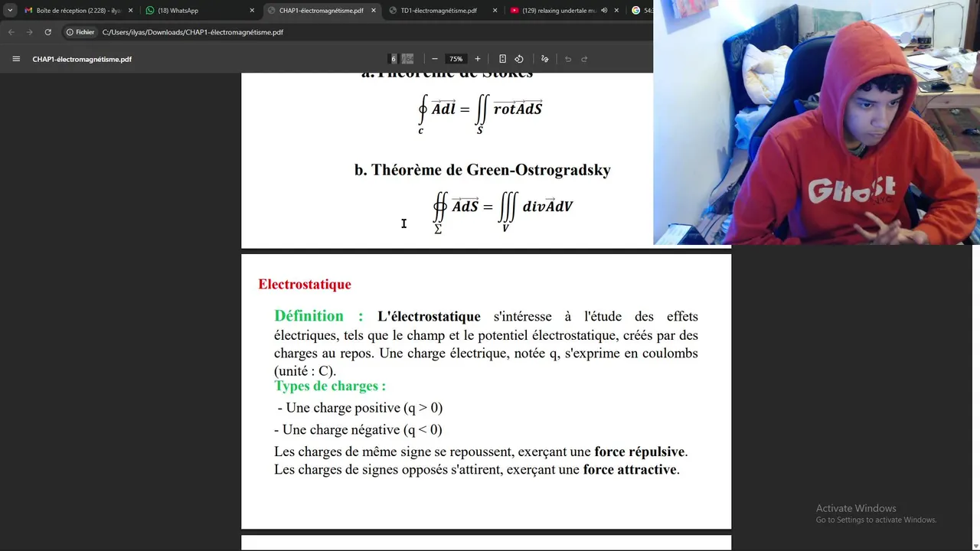Click the 75% zoom level field

(456, 59)
